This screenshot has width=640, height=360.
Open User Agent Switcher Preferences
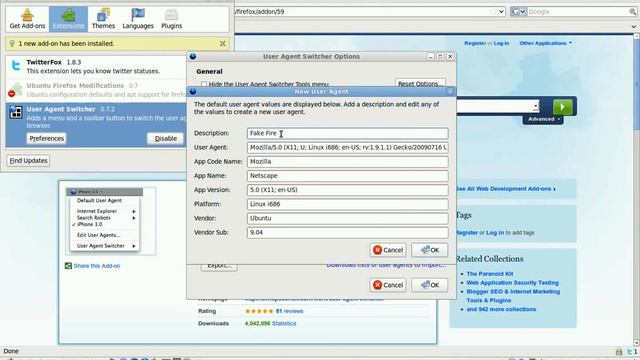(x=47, y=138)
